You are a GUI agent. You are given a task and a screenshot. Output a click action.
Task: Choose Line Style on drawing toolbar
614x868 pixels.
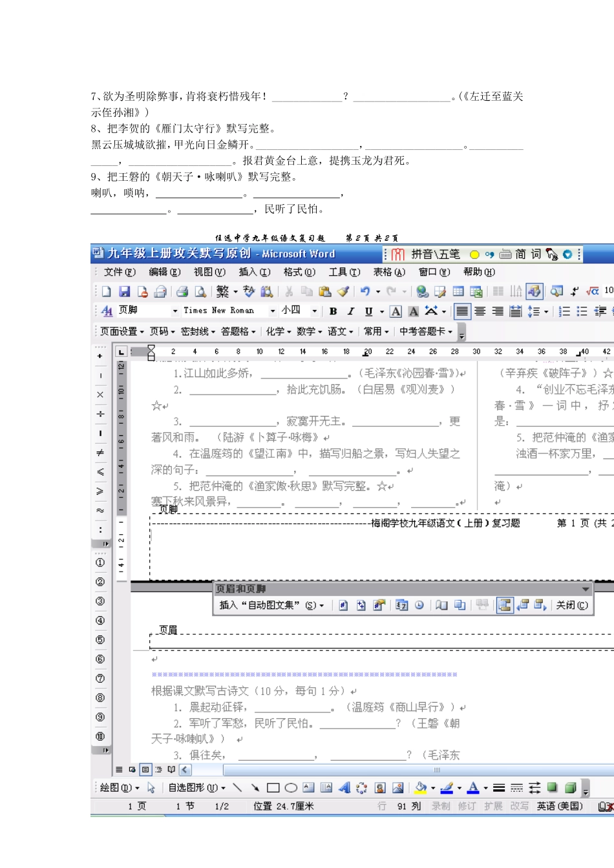point(499,788)
